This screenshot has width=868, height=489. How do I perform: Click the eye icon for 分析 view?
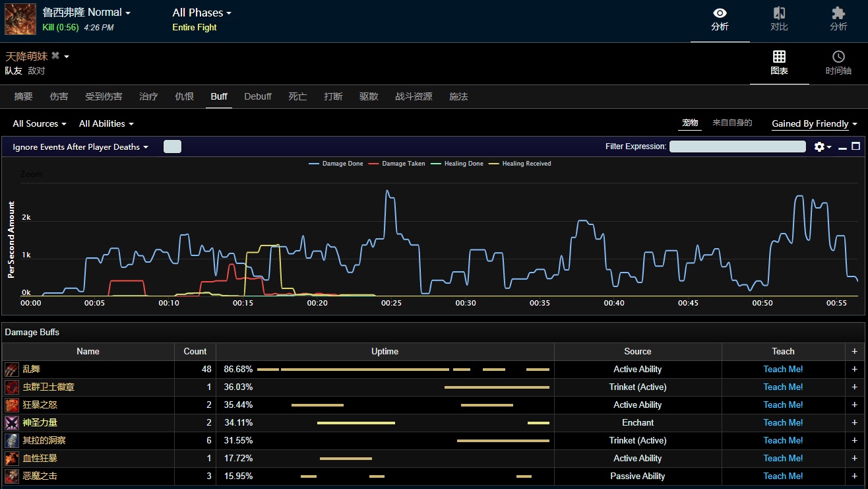pos(720,14)
